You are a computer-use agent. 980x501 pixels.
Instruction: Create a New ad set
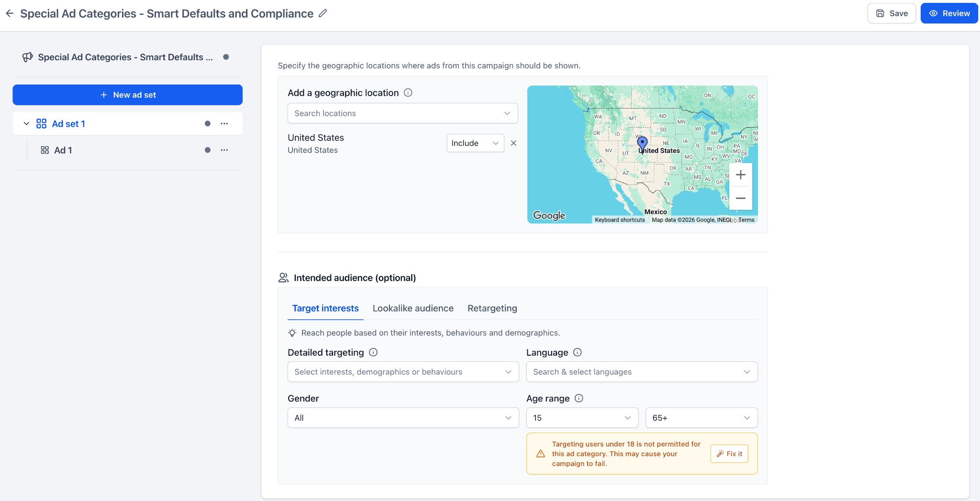pos(127,95)
